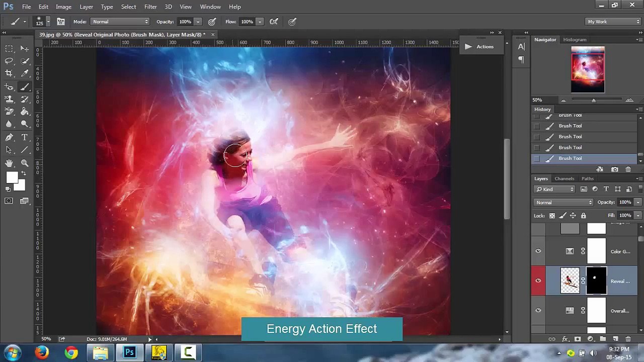Open the My Work workspace dropdown
This screenshot has width=644, height=362.
click(613, 22)
